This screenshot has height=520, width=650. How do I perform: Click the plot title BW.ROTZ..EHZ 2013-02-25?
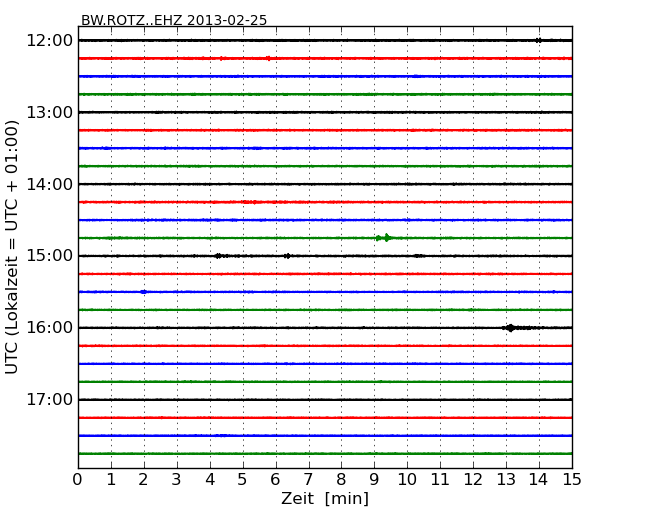(174, 20)
